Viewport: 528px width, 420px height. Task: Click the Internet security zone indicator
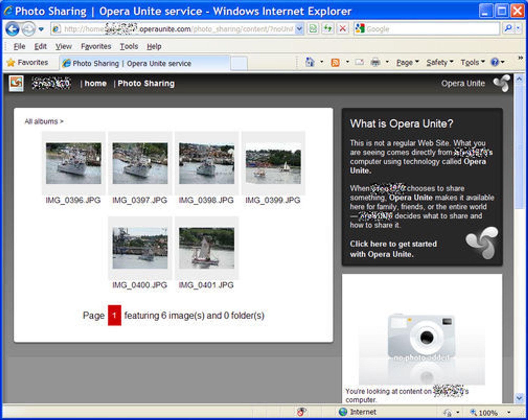pyautogui.click(x=357, y=412)
